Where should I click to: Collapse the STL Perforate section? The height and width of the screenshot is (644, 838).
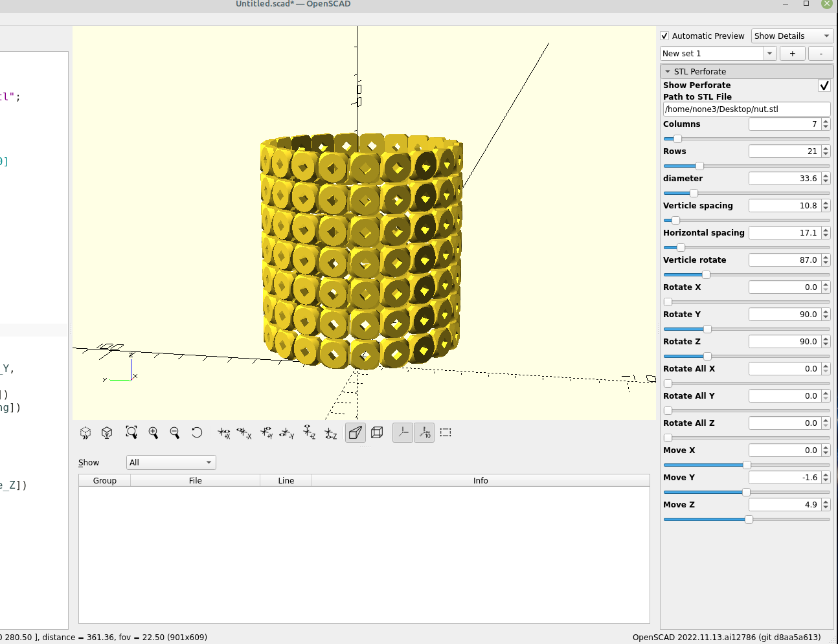coord(669,71)
